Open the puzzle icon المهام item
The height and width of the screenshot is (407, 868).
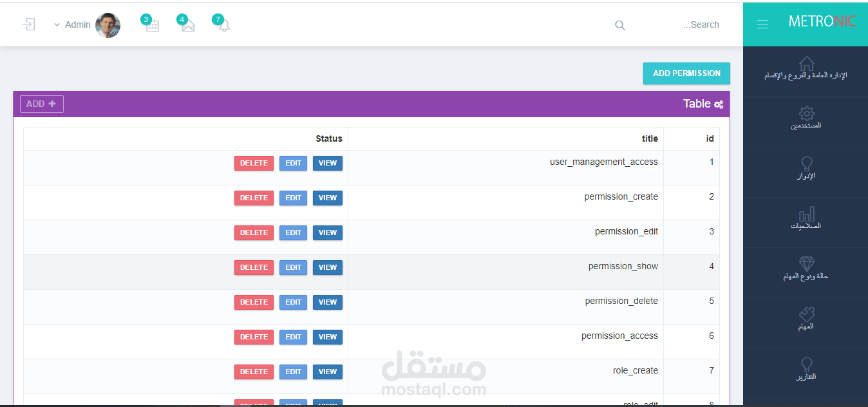click(x=806, y=320)
